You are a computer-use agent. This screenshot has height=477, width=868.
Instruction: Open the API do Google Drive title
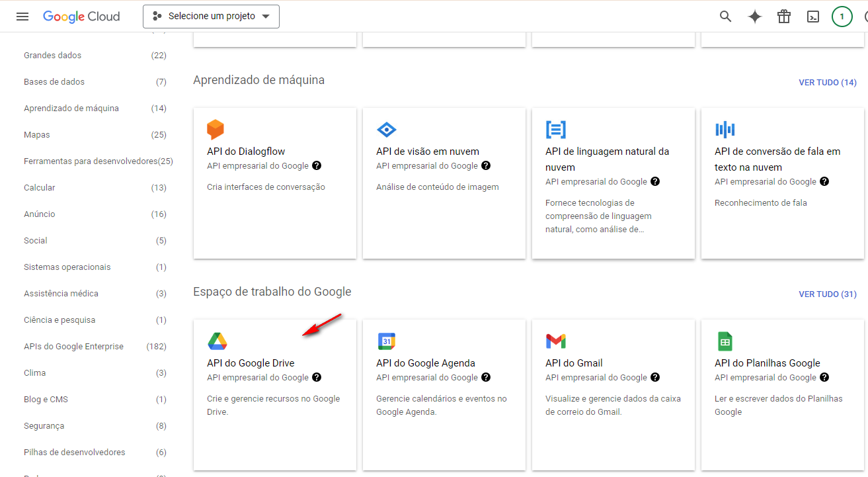tap(251, 363)
